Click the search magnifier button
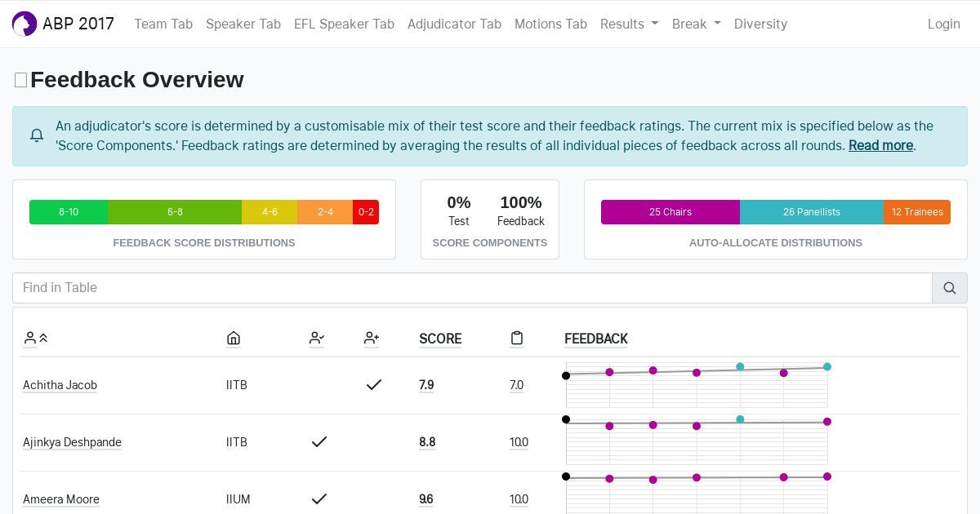The width and height of the screenshot is (980, 514). pyautogui.click(x=950, y=288)
